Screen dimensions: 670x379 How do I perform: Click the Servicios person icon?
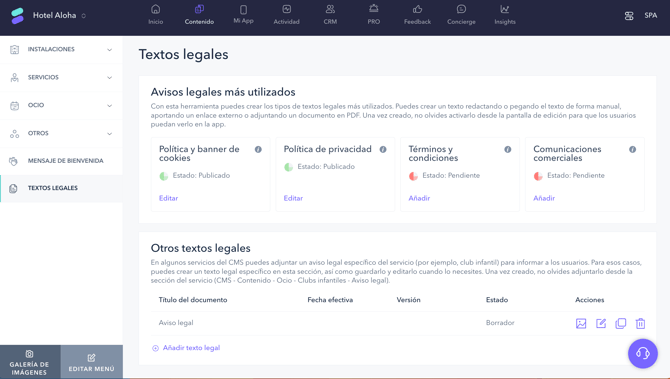pos(15,77)
